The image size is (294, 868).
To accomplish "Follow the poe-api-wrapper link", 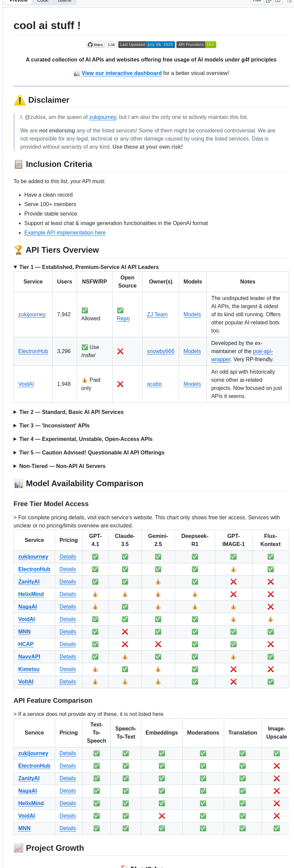I will pyautogui.click(x=263, y=351).
